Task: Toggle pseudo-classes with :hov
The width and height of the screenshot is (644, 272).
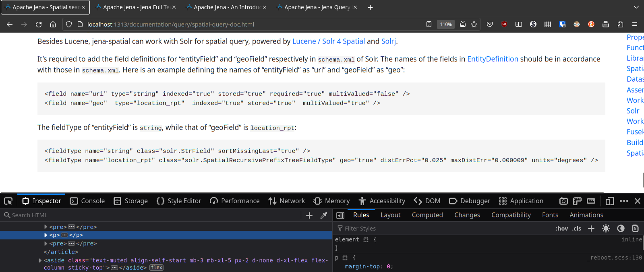Action: click(x=562, y=229)
